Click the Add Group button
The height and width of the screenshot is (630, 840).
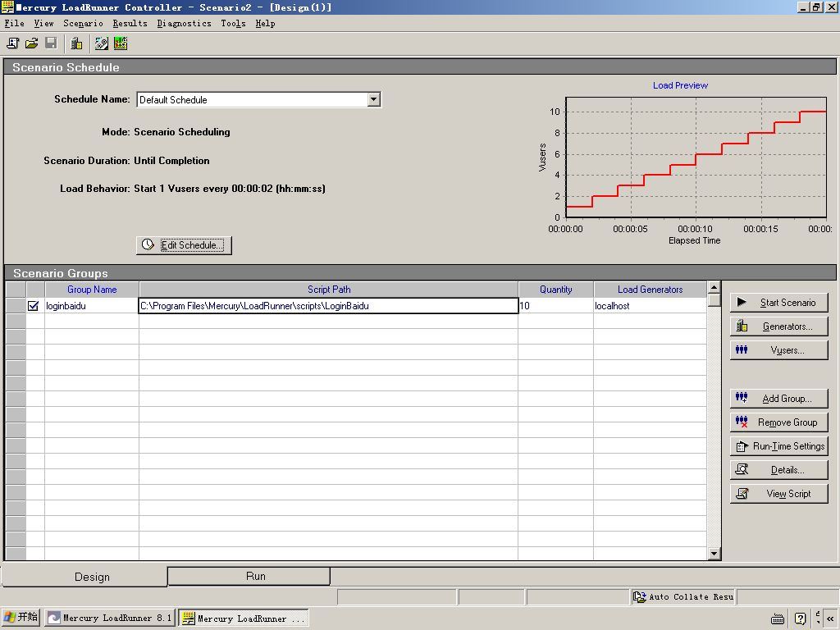tap(779, 399)
